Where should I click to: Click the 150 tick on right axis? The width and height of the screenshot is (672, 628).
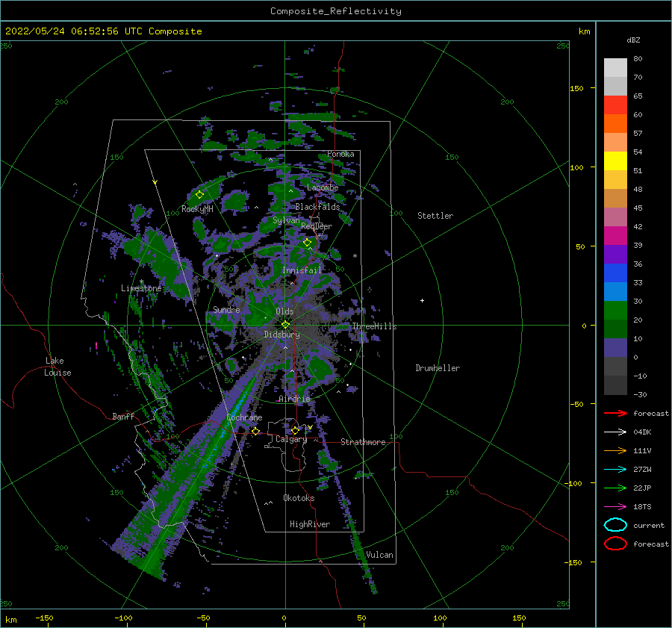tap(576, 88)
